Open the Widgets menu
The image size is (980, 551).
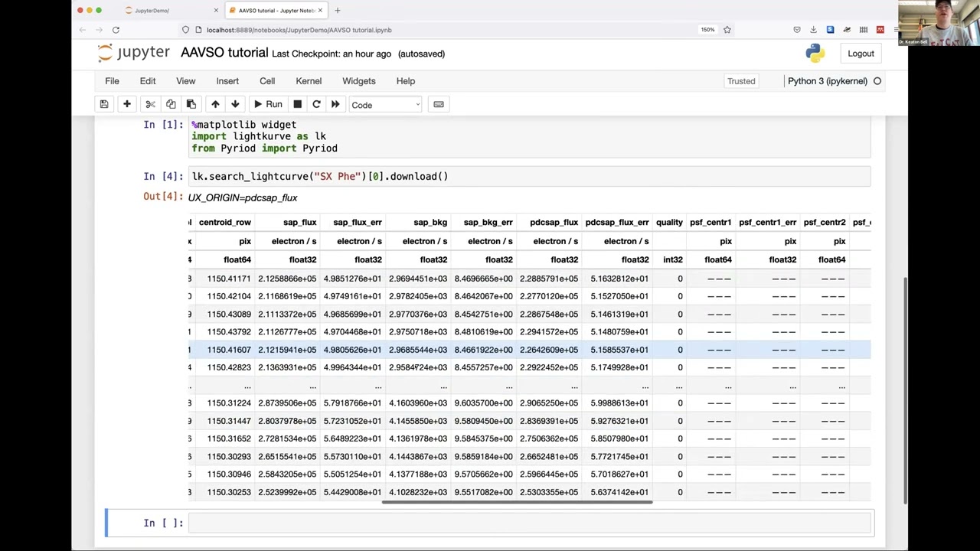(x=359, y=81)
